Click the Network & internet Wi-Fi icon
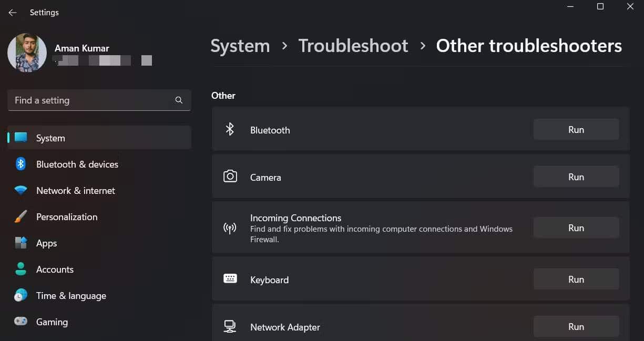This screenshot has height=341, width=644. pyautogui.click(x=21, y=191)
